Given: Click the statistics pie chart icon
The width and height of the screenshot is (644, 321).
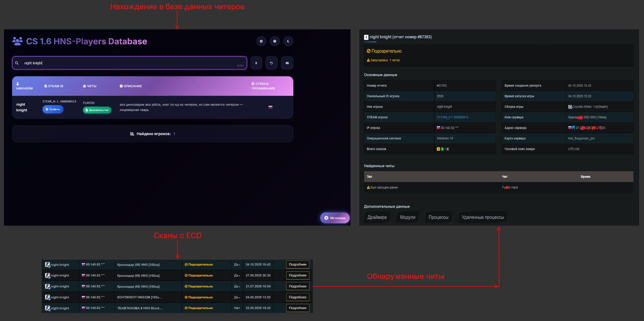Looking at the screenshot, I should click(x=261, y=41).
